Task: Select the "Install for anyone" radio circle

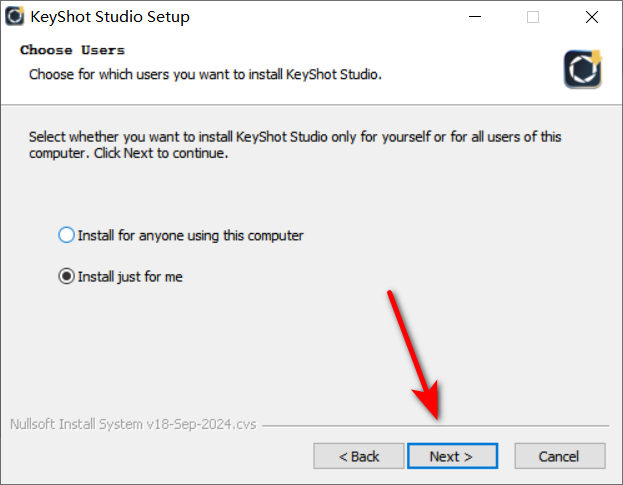Action: point(66,235)
